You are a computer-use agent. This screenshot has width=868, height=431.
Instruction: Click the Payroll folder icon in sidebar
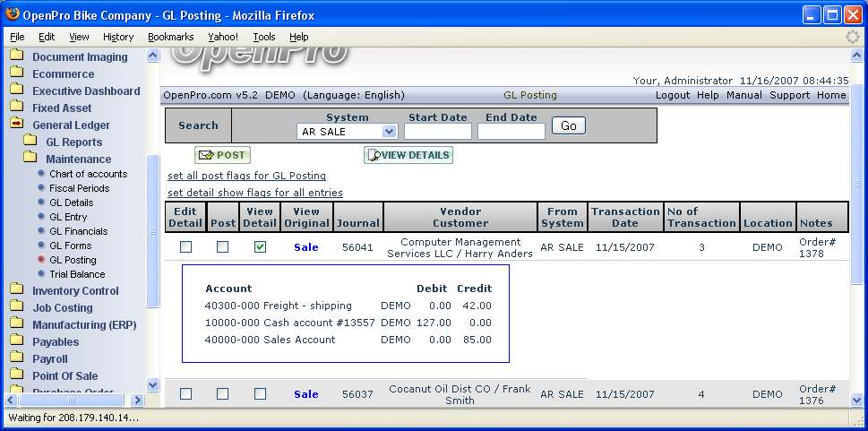(x=16, y=358)
